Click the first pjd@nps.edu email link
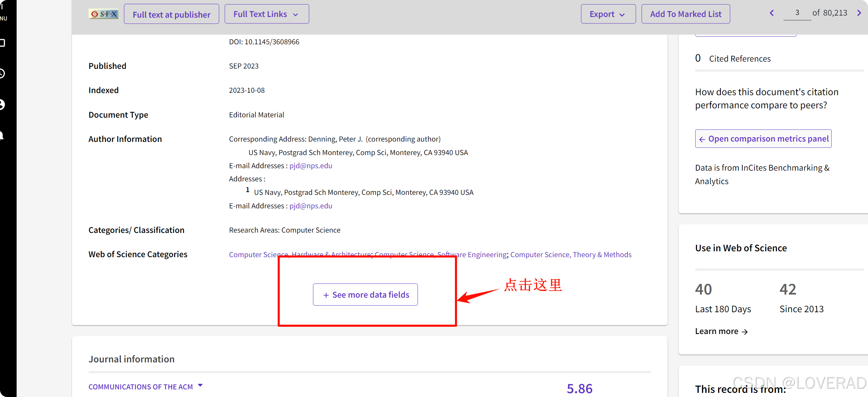 [x=311, y=166]
